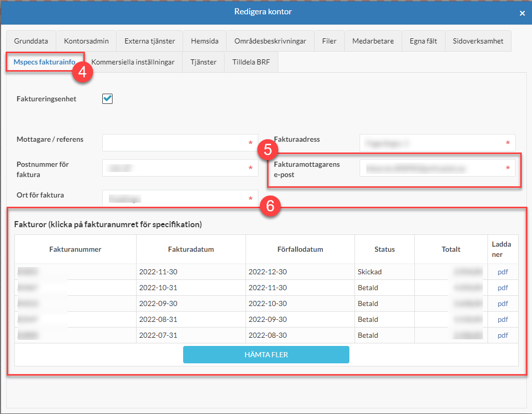Image resolution: width=532 pixels, height=414 pixels.
Task: Open invoice number dated 2022-11-30
Action: 28,272
